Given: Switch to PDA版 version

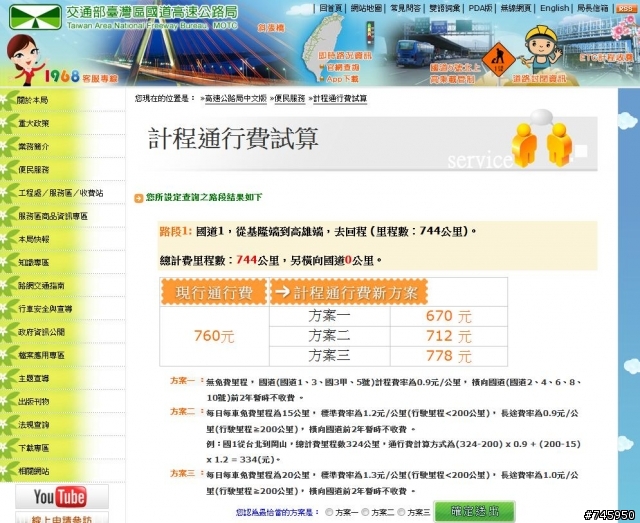Looking at the screenshot, I should (x=480, y=8).
